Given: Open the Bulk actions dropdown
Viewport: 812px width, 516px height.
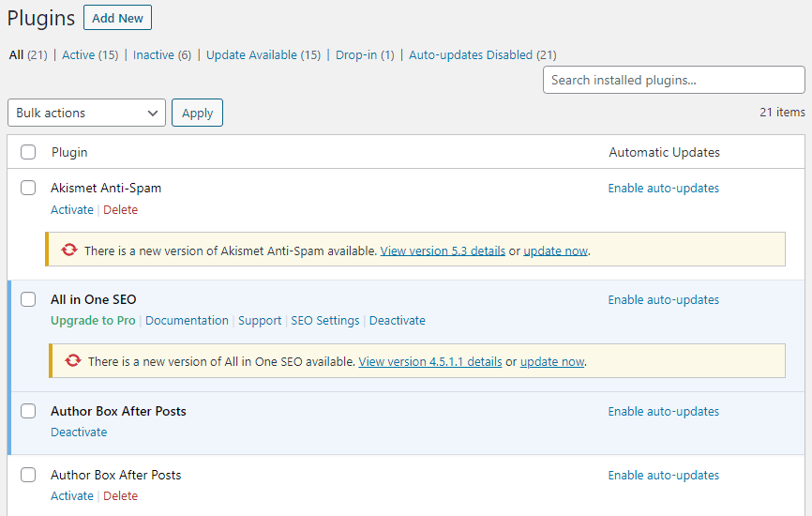Looking at the screenshot, I should (86, 113).
